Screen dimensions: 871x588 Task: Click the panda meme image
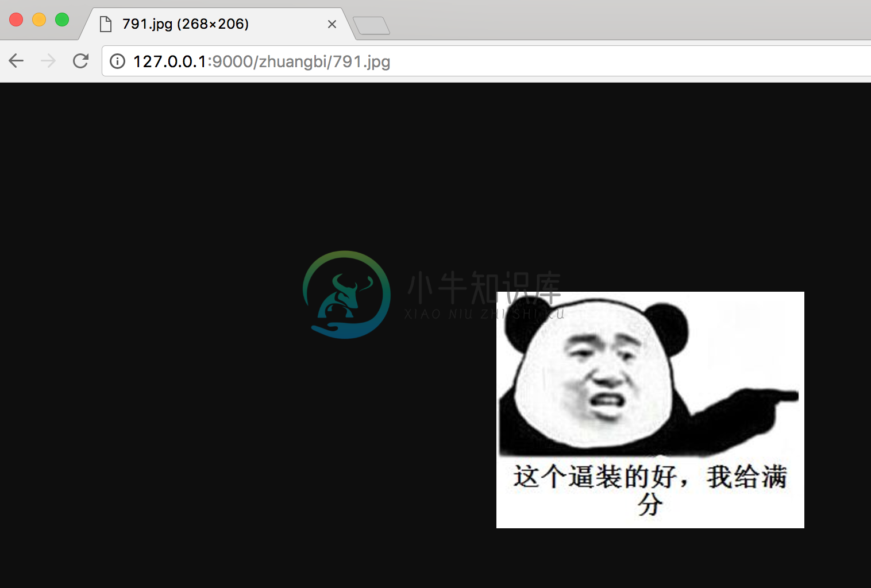[x=650, y=410]
